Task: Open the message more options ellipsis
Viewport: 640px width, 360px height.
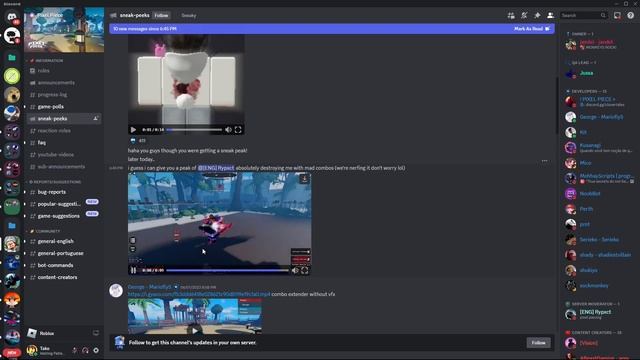Action: [544, 161]
